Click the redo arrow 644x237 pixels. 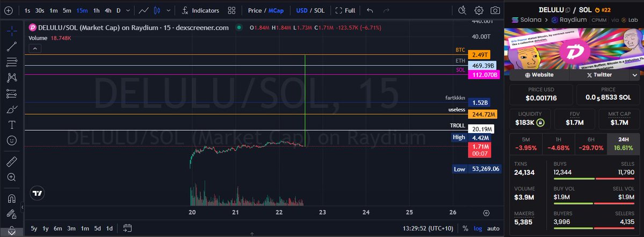click(386, 10)
